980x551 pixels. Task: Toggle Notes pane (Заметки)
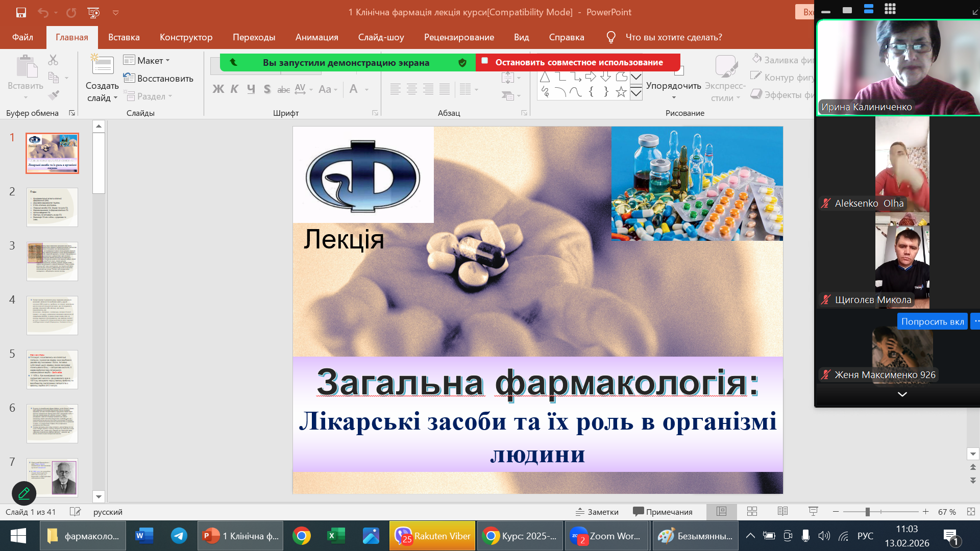coord(597,512)
